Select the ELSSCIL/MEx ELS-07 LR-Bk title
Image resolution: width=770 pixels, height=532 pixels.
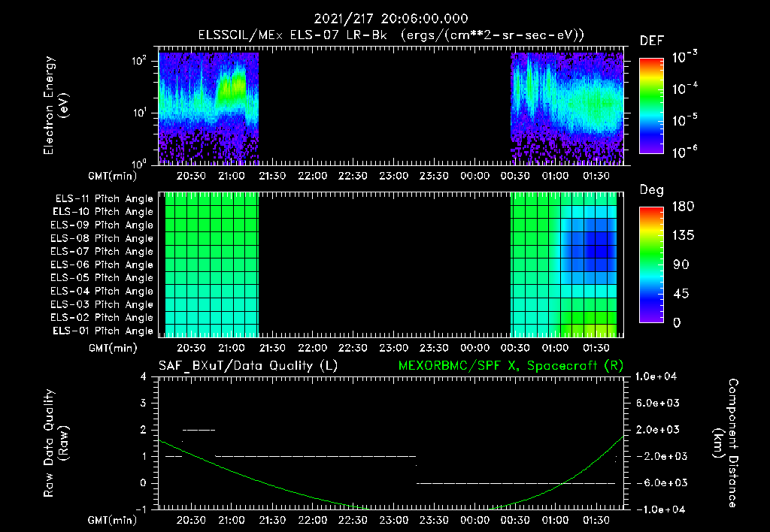[x=293, y=35]
